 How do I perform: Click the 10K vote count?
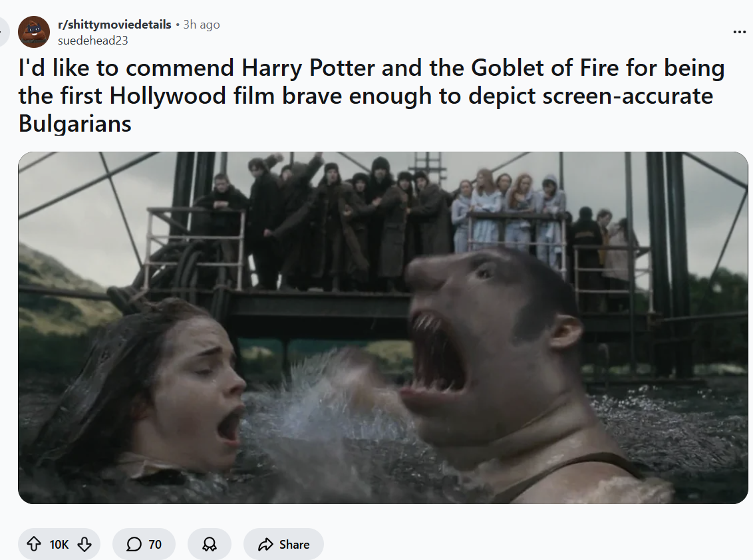coord(59,544)
